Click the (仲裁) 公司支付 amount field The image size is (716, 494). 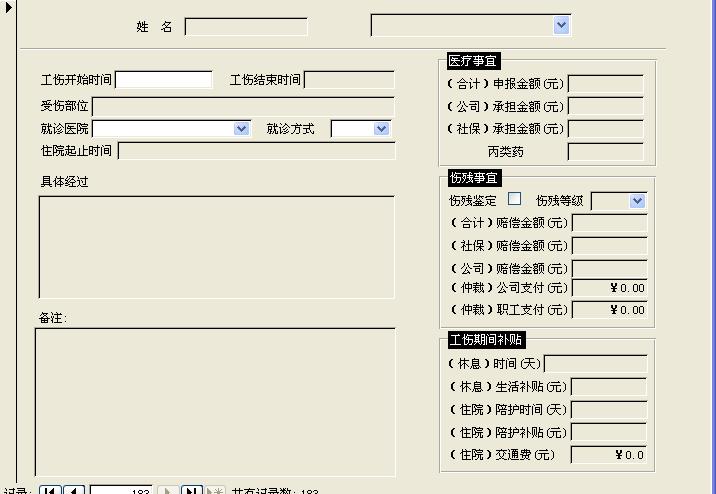[609, 288]
